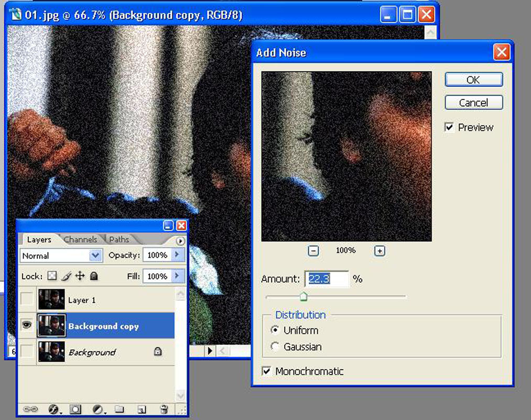The height and width of the screenshot is (420, 531).
Task: Open the Fill slider arrow
Action: click(177, 276)
